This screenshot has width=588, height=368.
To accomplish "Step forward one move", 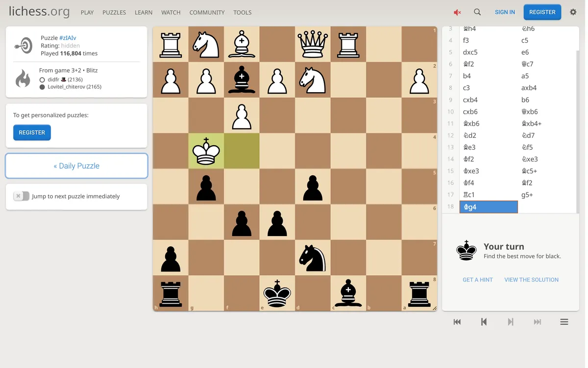I will coord(511,322).
